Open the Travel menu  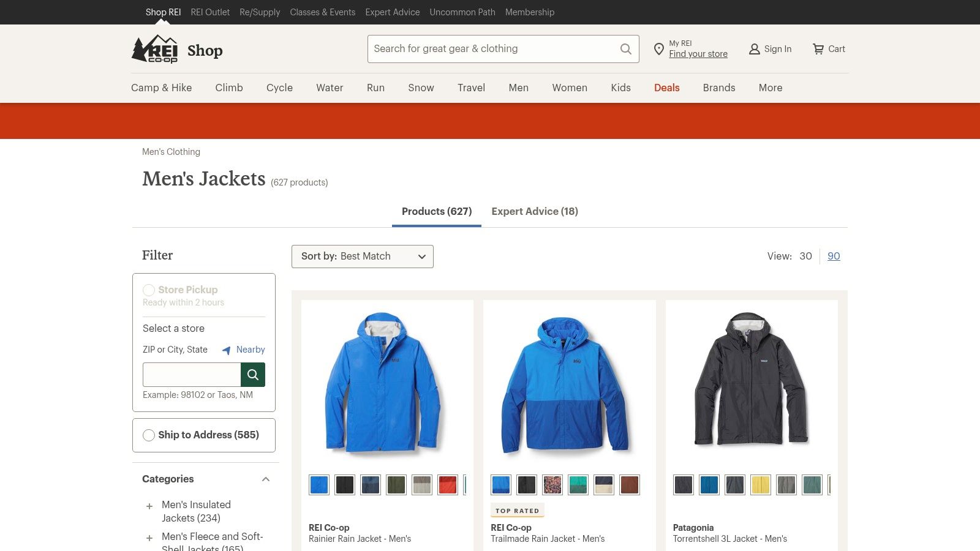click(472, 88)
